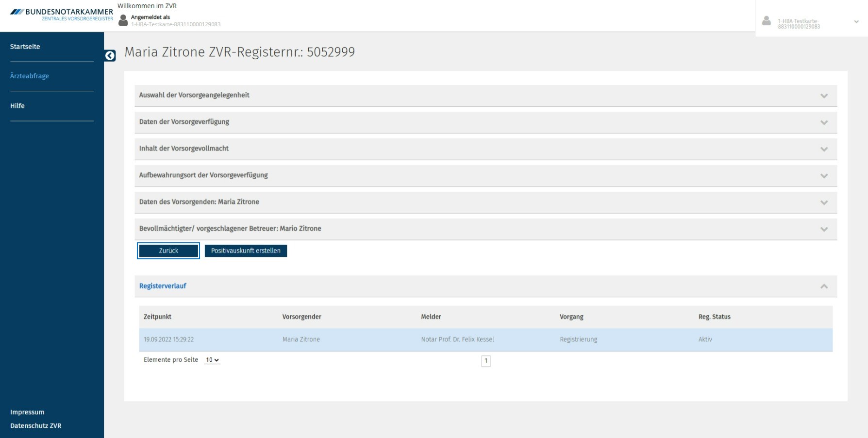868x438 pixels.
Task: Collapse the Registerverlauf panel chevron
Action: click(824, 286)
